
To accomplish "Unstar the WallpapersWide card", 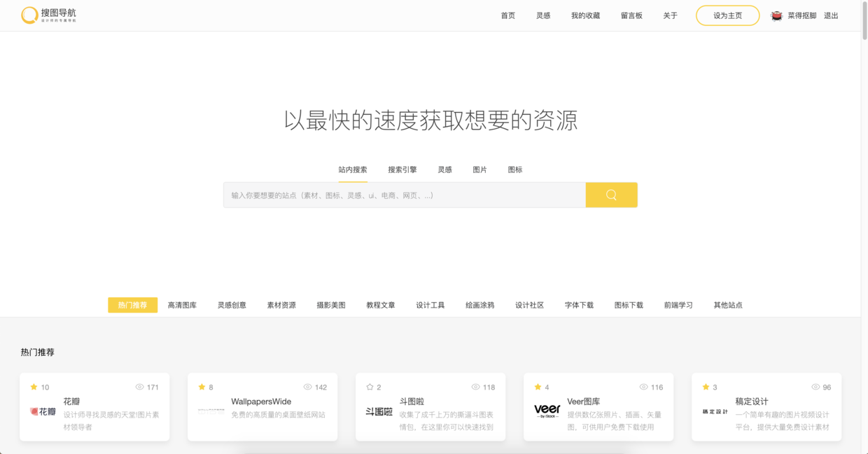I will [x=202, y=387].
